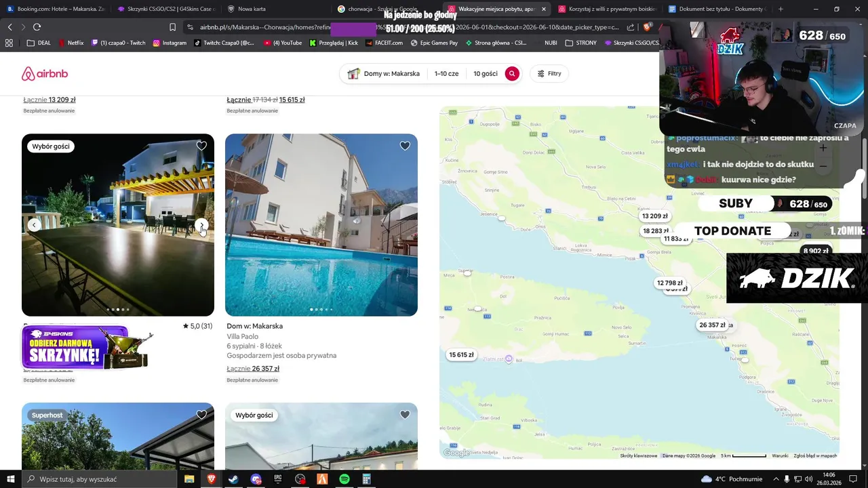Viewport: 868px width, 488px height.
Task: Click Zgłoś błąd w mapach link
Action: coord(815,455)
